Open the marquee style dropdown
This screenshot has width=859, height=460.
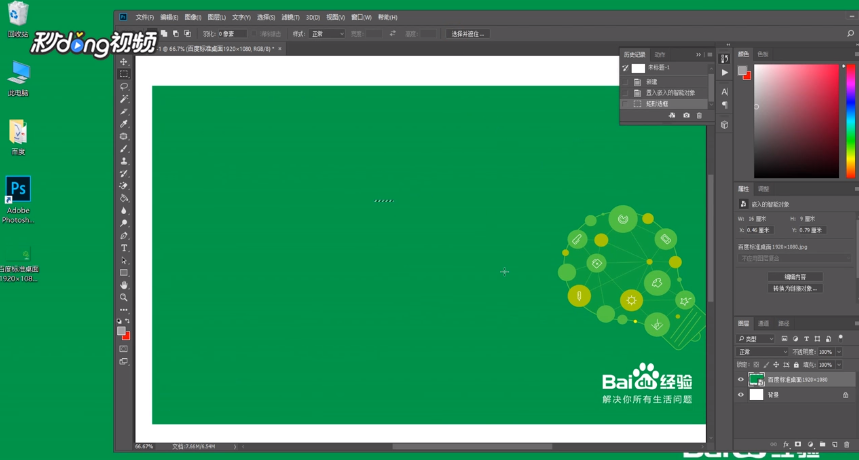click(327, 34)
